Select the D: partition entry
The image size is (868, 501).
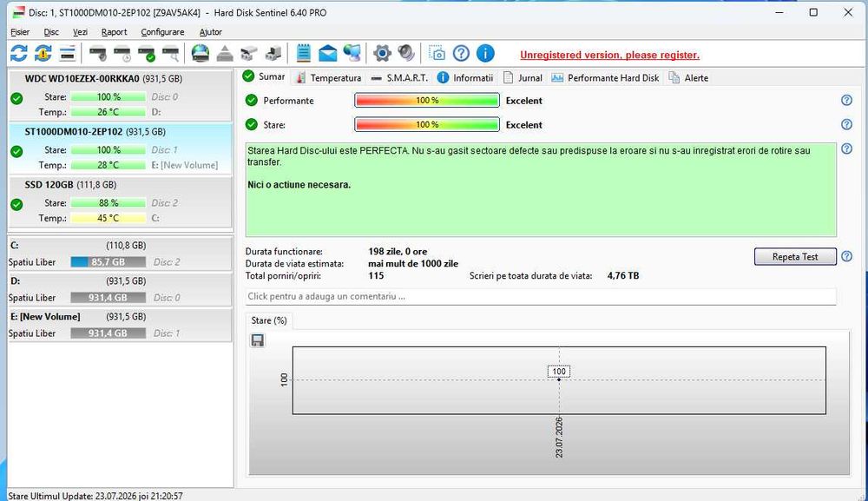120,289
